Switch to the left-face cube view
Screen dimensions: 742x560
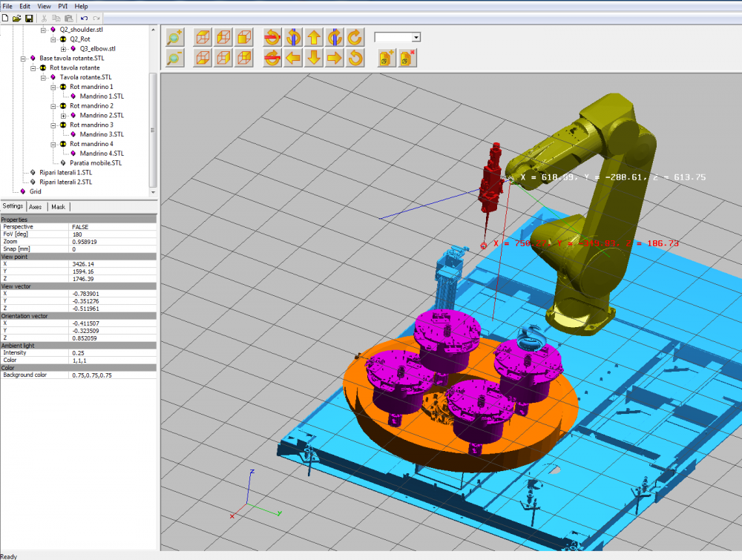[223, 37]
